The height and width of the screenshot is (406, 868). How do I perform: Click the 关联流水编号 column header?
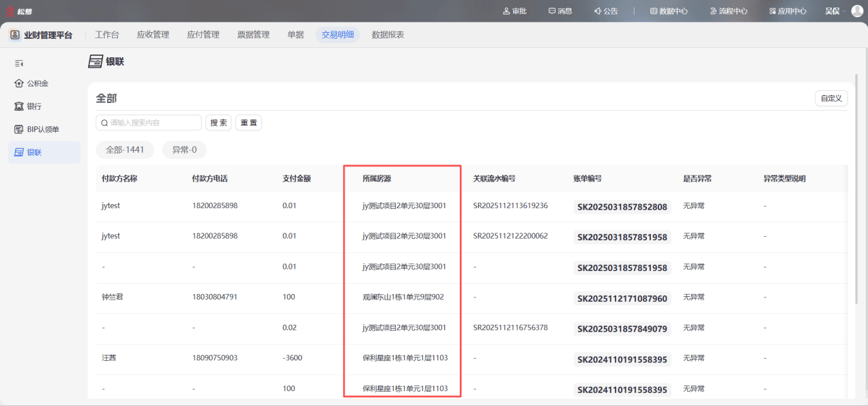point(494,179)
